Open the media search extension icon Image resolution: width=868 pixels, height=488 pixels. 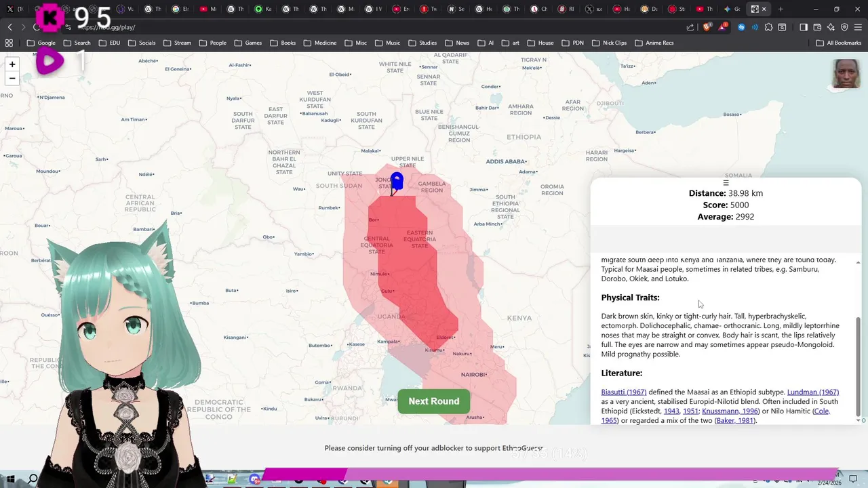(x=782, y=27)
